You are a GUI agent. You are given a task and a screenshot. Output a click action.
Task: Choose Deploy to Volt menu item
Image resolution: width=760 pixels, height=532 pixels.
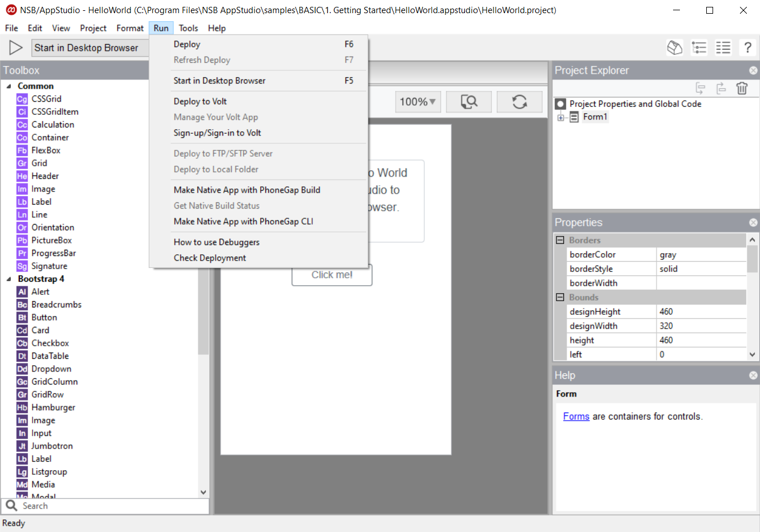pyautogui.click(x=258, y=102)
